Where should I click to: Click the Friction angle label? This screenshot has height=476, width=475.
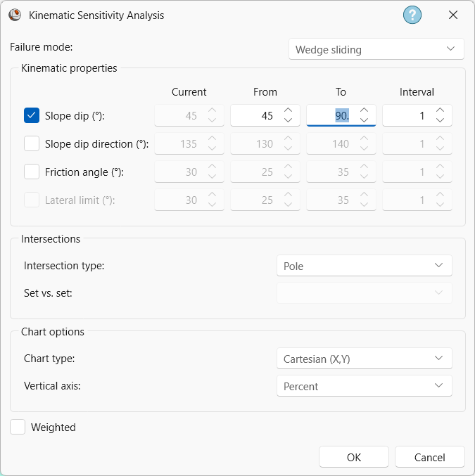click(84, 172)
